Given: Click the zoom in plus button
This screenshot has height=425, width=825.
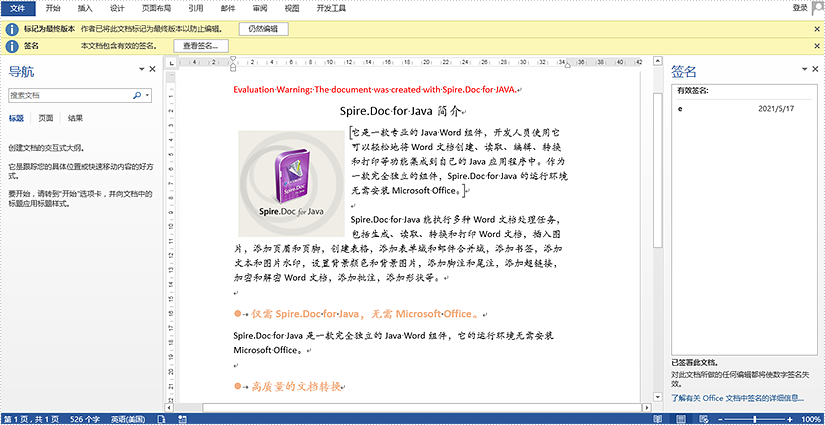Looking at the screenshot, I should coord(791,419).
